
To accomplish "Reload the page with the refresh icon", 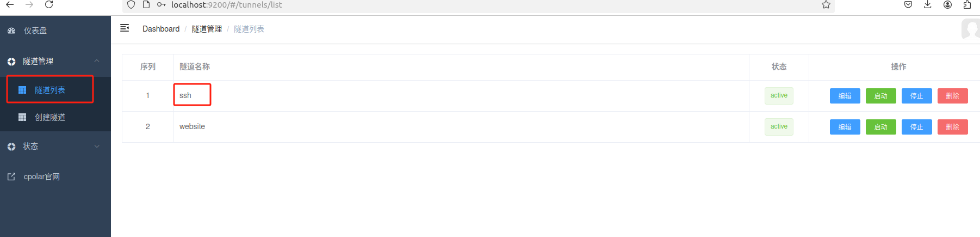I will tap(49, 5).
